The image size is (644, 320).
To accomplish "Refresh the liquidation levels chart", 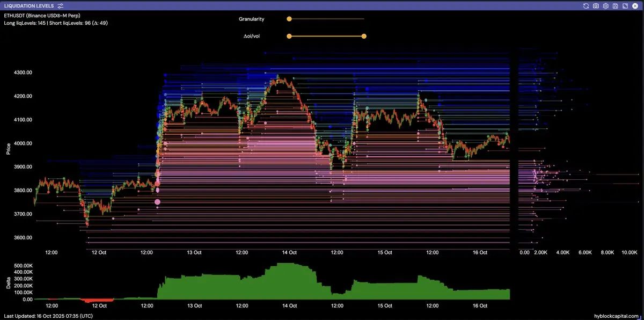I will tap(586, 6).
